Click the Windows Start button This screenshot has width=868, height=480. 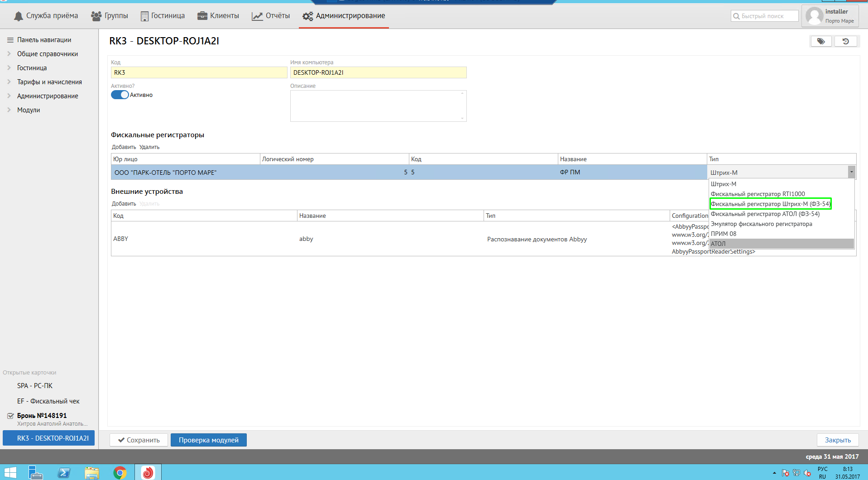pos(10,473)
